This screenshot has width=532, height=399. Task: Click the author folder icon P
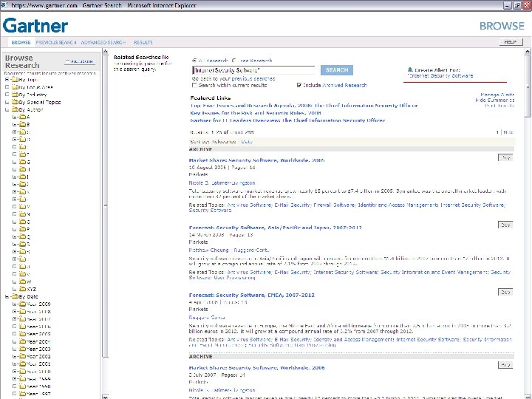[22, 229]
